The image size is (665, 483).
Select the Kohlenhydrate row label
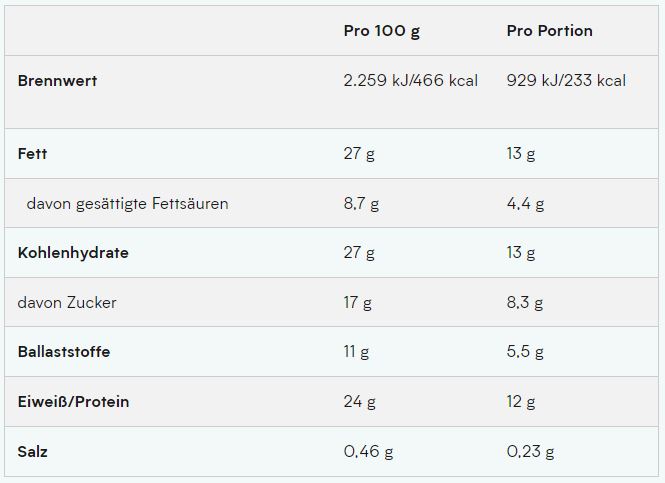pos(73,253)
